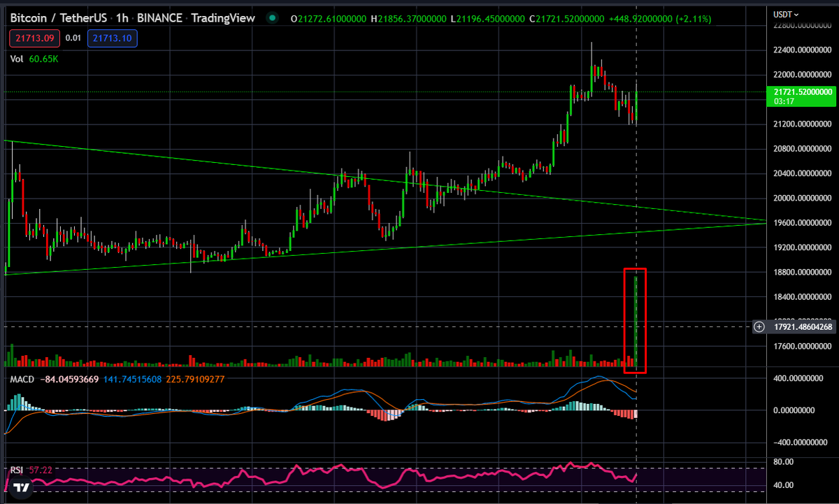839x504 pixels.
Task: Click the MACD value -84.04593669
Action: pyautogui.click(x=70, y=379)
